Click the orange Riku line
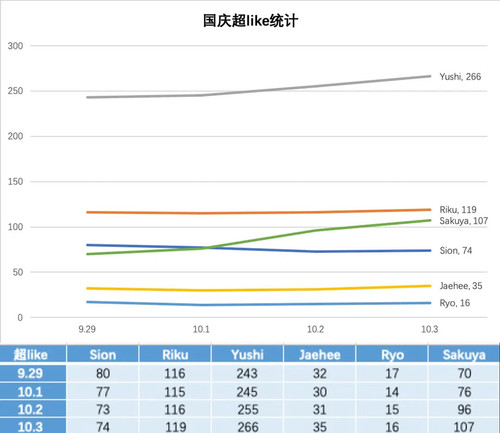The width and height of the screenshot is (500, 433). click(258, 212)
